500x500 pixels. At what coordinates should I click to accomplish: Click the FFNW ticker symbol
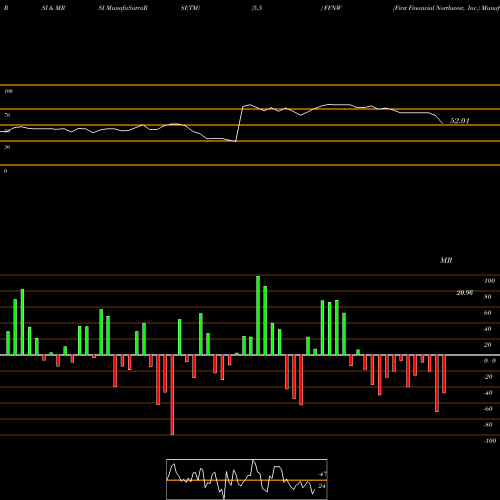(x=332, y=8)
